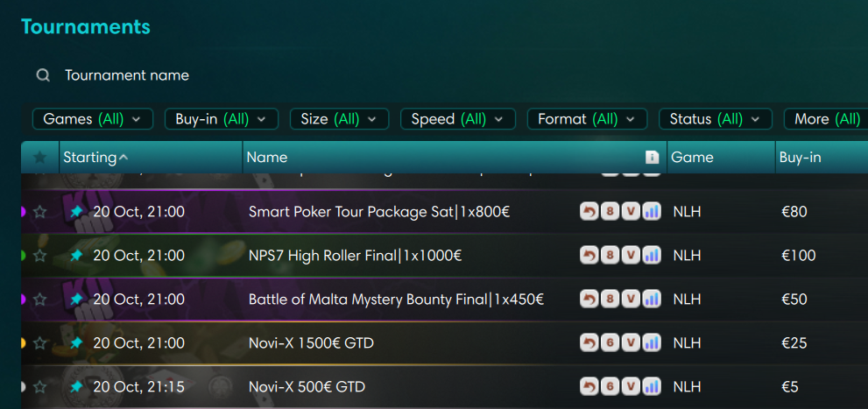Click the 8-max icon on NPS7 High Roller row
Viewport: 868px width, 409px height.
tap(610, 255)
